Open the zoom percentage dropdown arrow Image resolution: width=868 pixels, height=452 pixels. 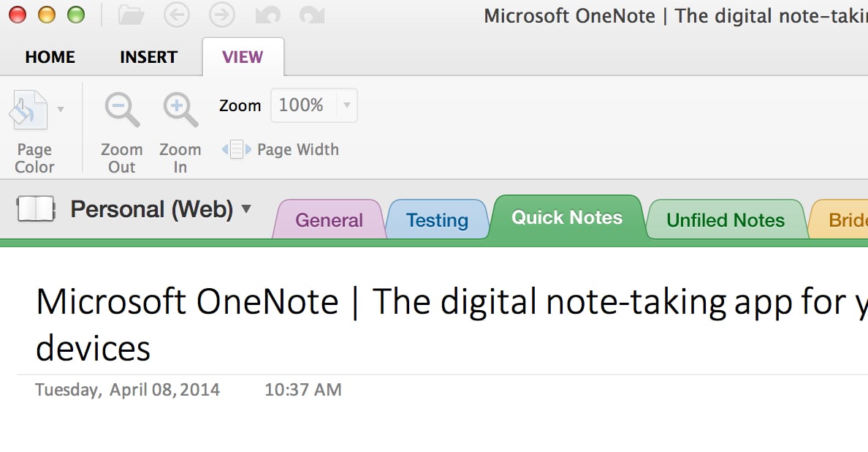pos(347,105)
